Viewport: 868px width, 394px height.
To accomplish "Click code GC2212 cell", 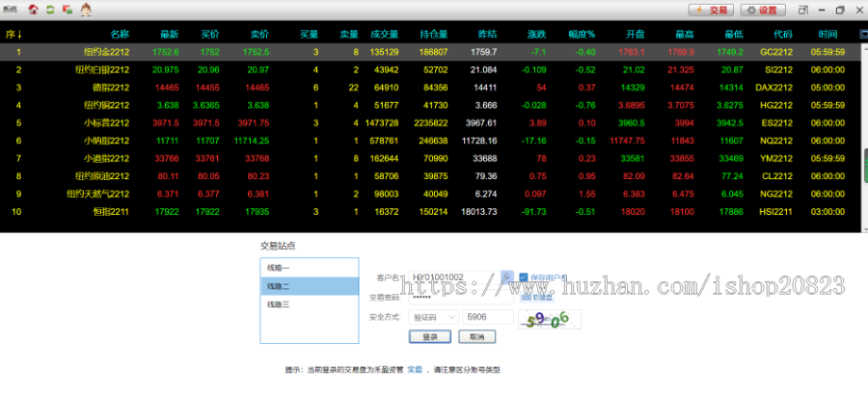I will [776, 52].
